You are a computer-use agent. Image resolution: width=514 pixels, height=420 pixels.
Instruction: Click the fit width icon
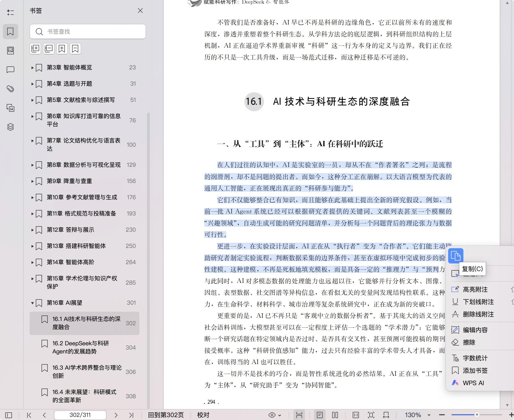pos(386,415)
